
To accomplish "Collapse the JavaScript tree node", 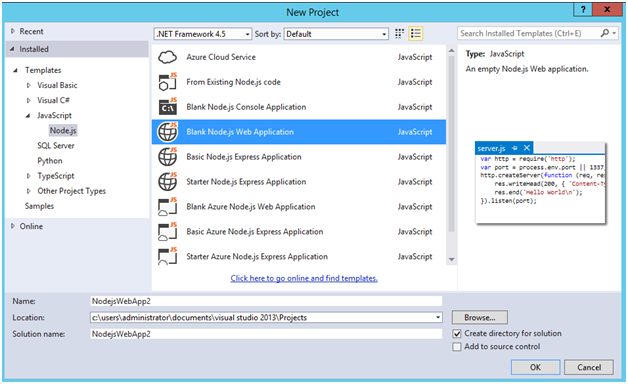I will coord(28,116).
